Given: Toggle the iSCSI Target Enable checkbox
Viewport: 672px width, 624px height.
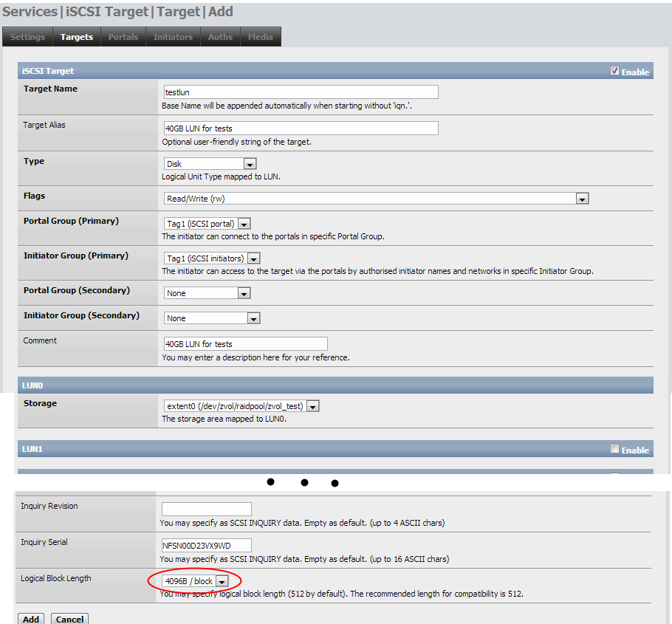Looking at the screenshot, I should (614, 72).
